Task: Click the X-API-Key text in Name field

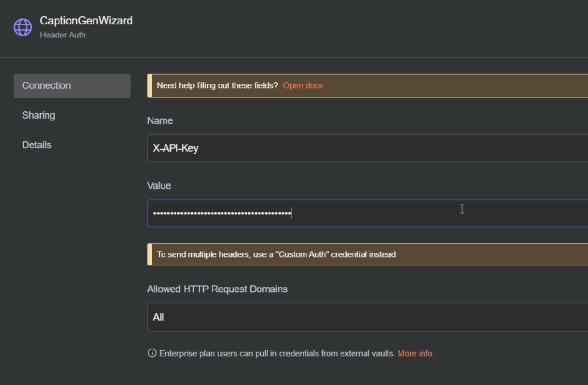Action: [176, 148]
